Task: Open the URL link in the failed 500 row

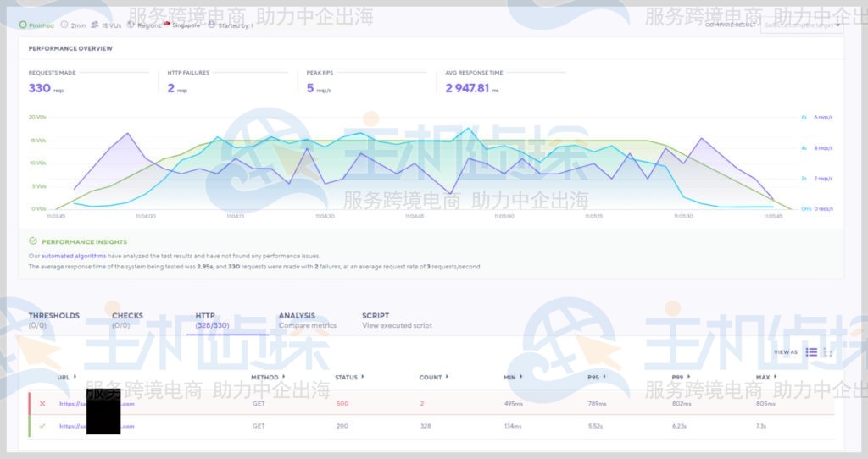Action: point(97,403)
